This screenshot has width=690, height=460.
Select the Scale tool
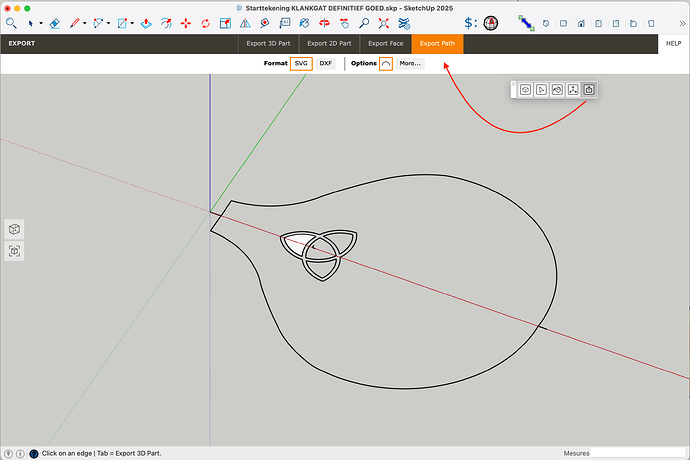tap(225, 23)
